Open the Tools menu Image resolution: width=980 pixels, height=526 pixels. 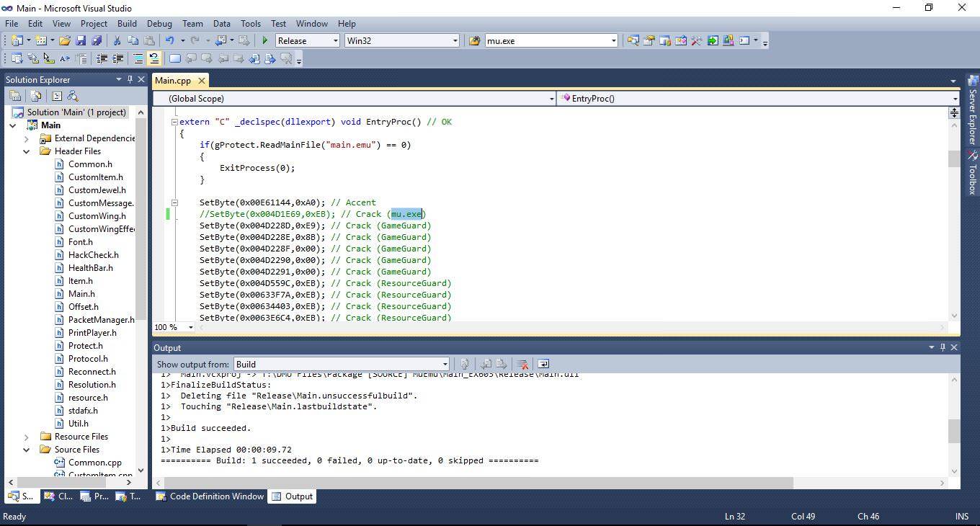pos(251,24)
